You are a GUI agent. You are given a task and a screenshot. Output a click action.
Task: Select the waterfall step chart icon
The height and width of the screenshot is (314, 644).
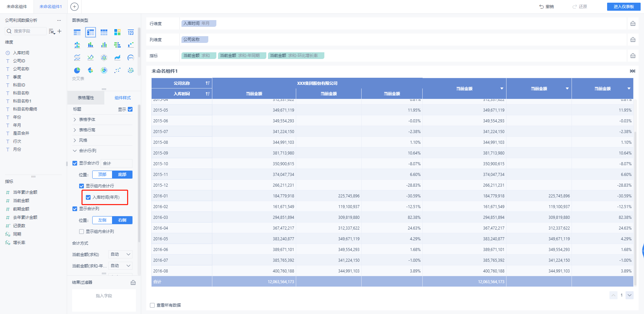(x=131, y=45)
